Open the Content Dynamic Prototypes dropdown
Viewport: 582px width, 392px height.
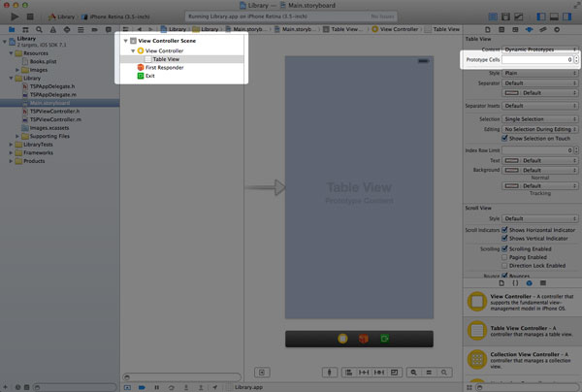click(x=540, y=49)
